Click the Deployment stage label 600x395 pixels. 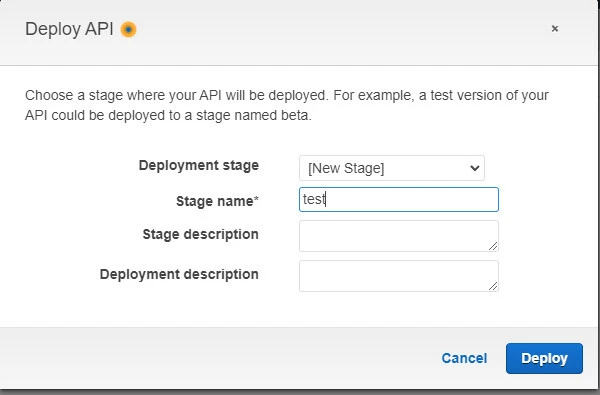tap(199, 166)
